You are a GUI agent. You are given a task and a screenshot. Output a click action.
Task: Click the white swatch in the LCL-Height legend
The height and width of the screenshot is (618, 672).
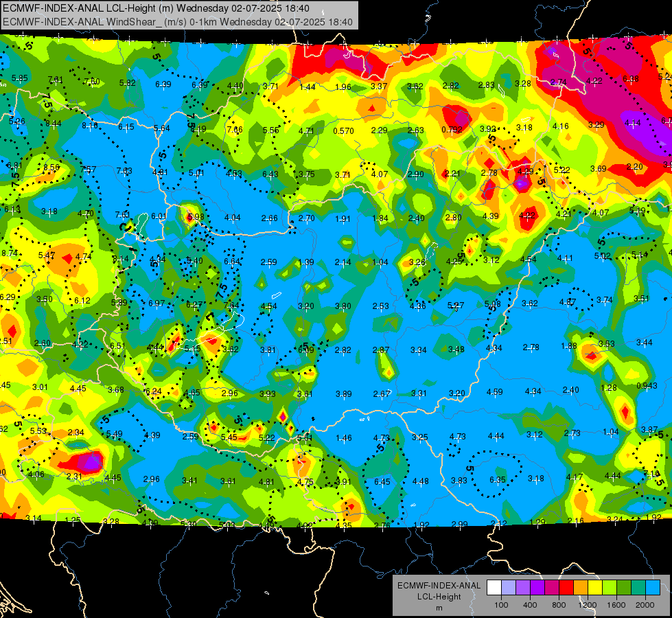pos(494,588)
